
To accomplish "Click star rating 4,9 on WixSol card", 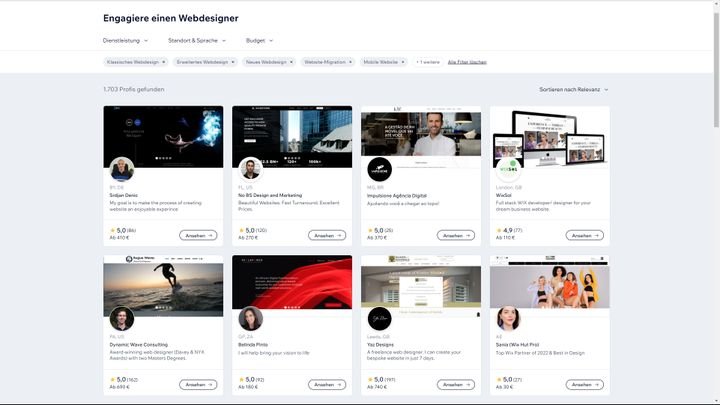I will tap(509, 231).
